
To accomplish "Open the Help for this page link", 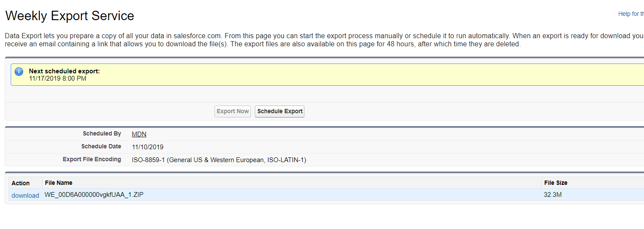I will pyautogui.click(x=631, y=14).
